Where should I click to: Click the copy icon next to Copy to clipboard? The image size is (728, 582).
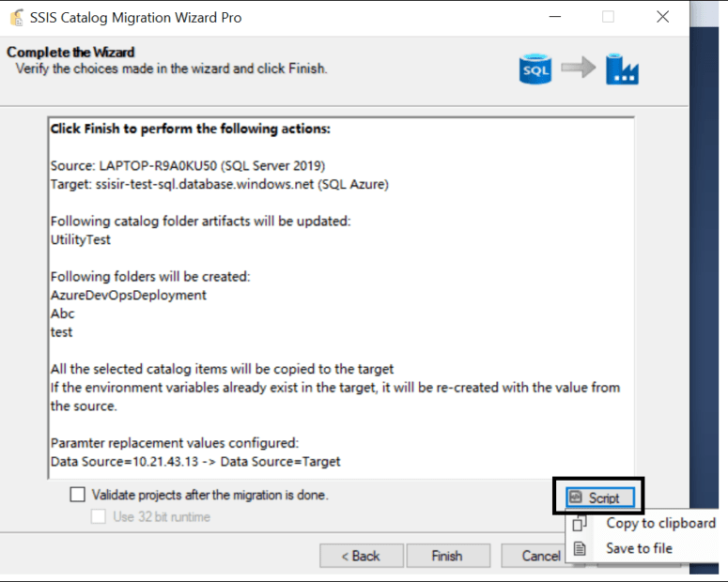pos(580,523)
